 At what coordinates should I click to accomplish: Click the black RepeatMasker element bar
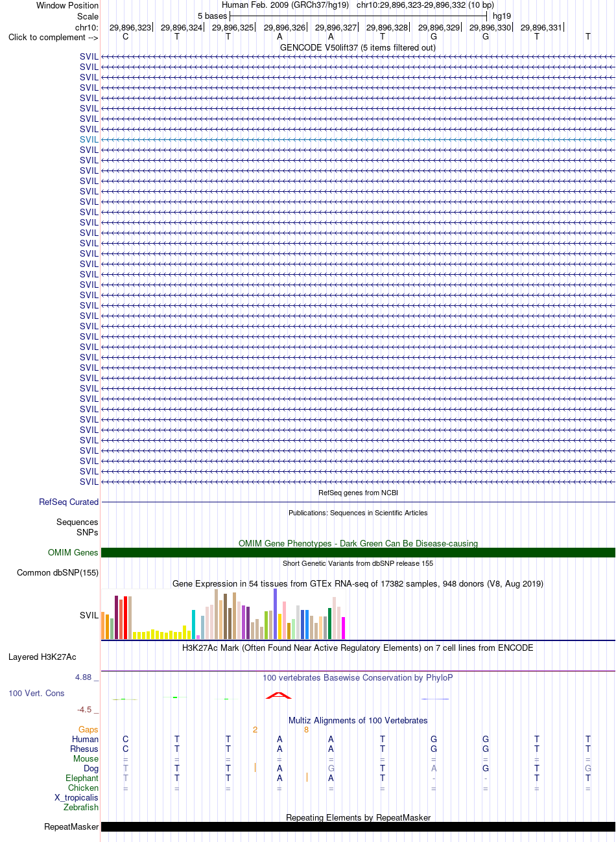(x=358, y=826)
